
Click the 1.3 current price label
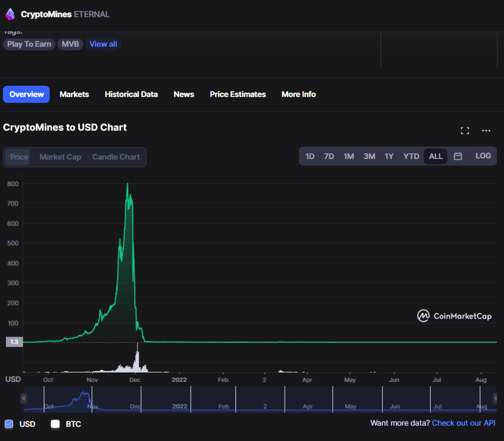[x=14, y=342]
